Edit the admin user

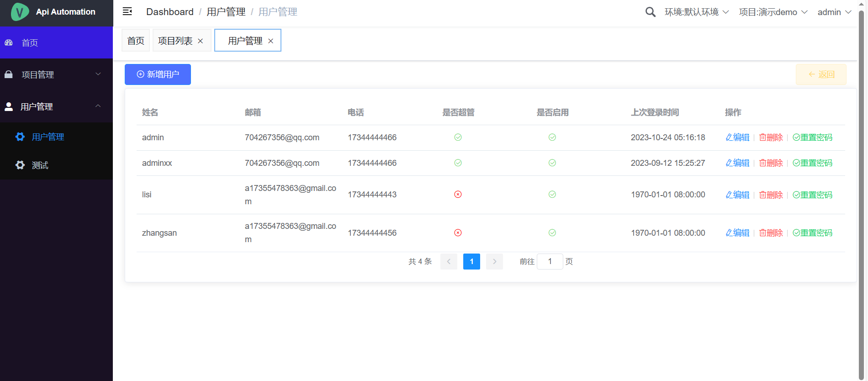(737, 138)
